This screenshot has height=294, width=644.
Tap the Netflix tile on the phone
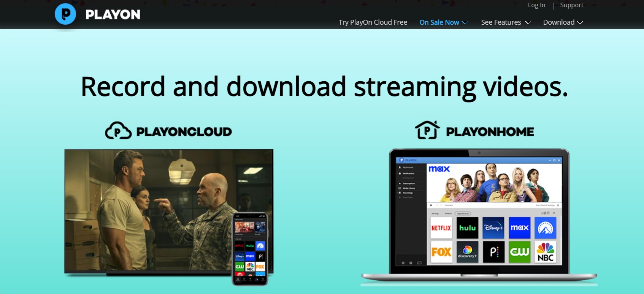pyautogui.click(x=240, y=246)
